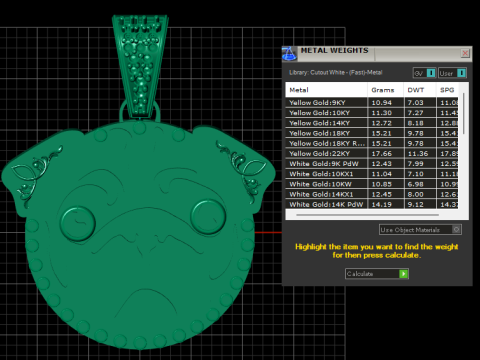
Task: Click Use Object Materials button
Action: (420, 229)
